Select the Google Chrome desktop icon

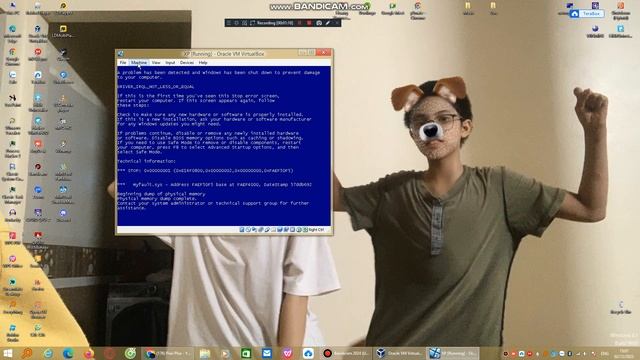pos(13,56)
